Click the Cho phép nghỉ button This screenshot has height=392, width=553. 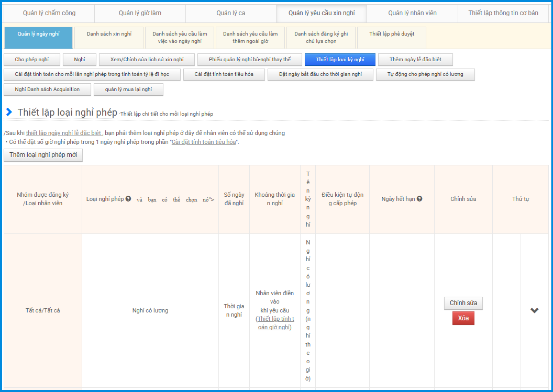coord(32,60)
